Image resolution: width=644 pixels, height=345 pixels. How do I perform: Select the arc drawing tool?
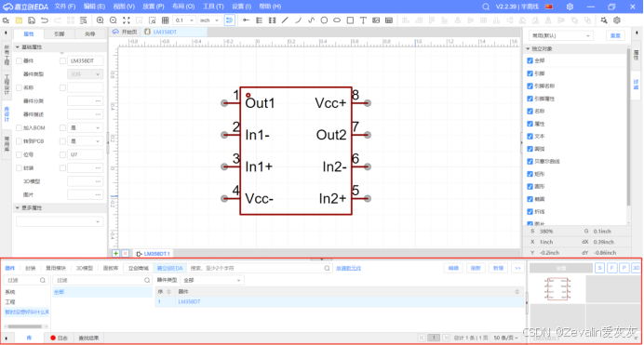(298, 20)
